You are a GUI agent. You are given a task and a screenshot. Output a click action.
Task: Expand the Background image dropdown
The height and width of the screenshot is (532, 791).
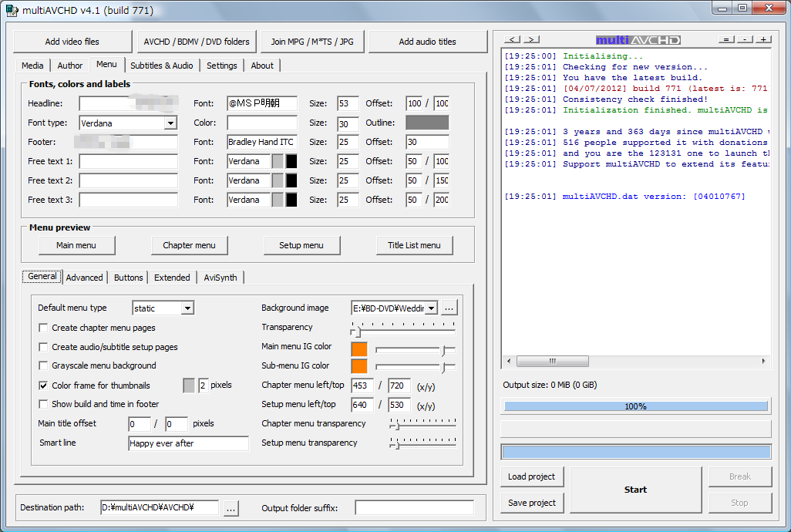pyautogui.click(x=431, y=308)
